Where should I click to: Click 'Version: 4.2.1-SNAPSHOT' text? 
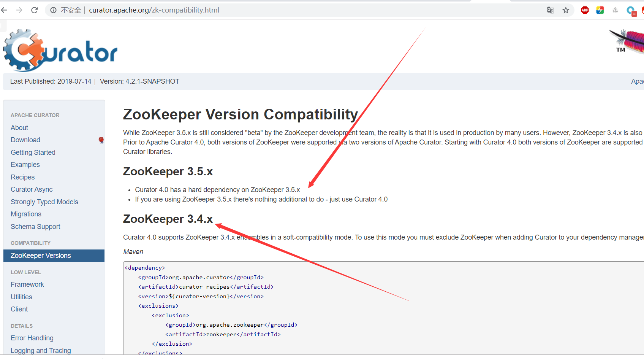[x=139, y=81]
